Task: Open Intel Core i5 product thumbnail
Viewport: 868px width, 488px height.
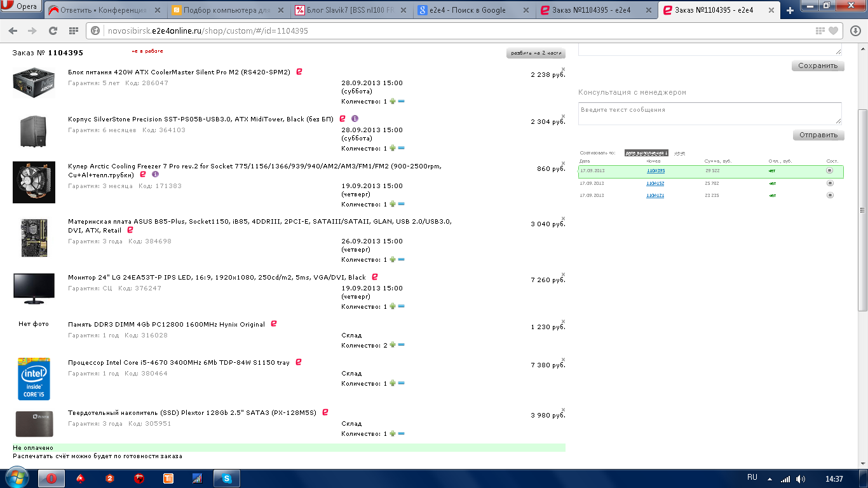Action: coord(34,379)
